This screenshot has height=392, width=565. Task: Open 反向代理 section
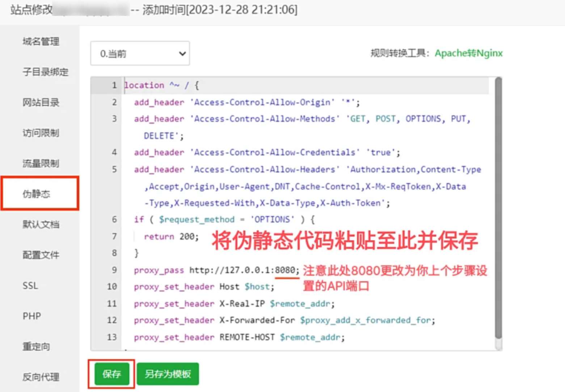coord(41,377)
